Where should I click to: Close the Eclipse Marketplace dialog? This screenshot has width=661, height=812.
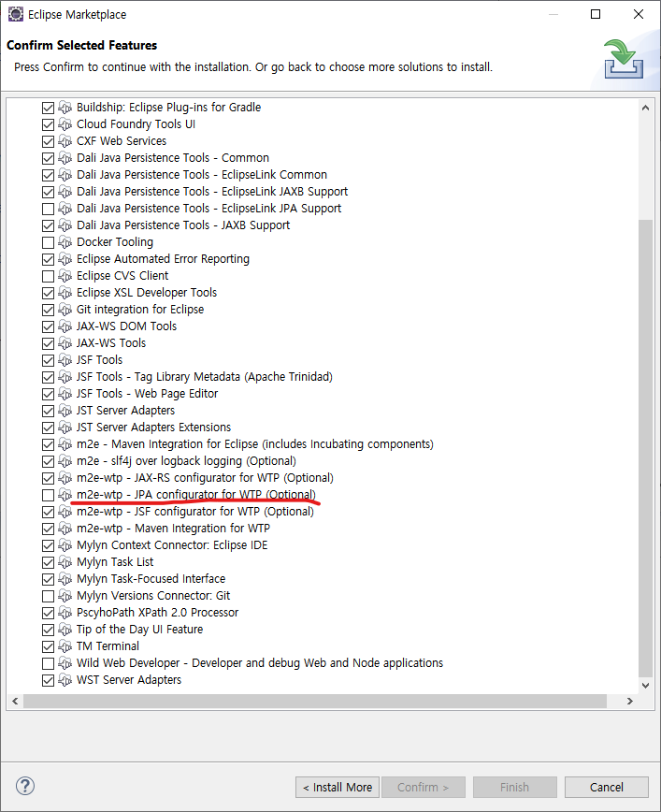tap(639, 14)
